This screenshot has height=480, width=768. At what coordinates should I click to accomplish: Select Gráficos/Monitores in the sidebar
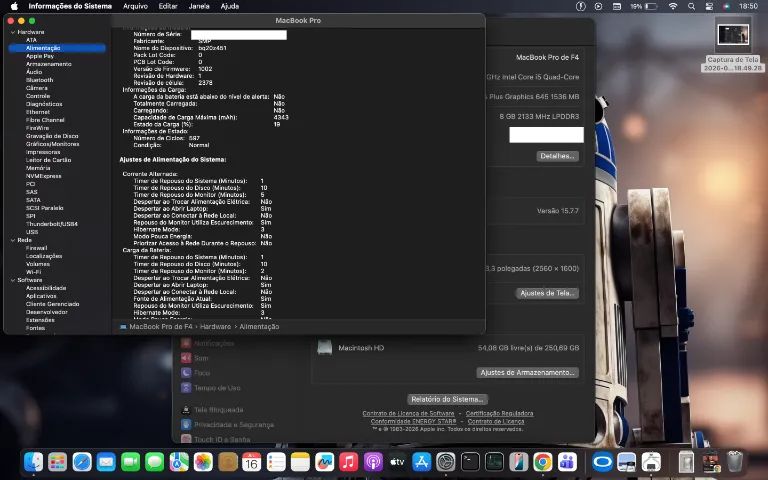pos(52,144)
